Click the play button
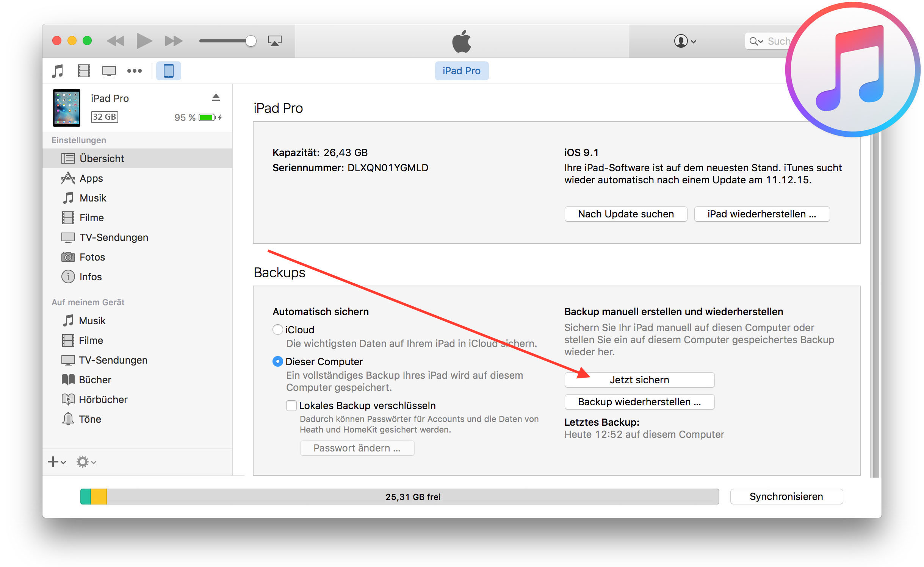This screenshot has height=567, width=924. 144,41
